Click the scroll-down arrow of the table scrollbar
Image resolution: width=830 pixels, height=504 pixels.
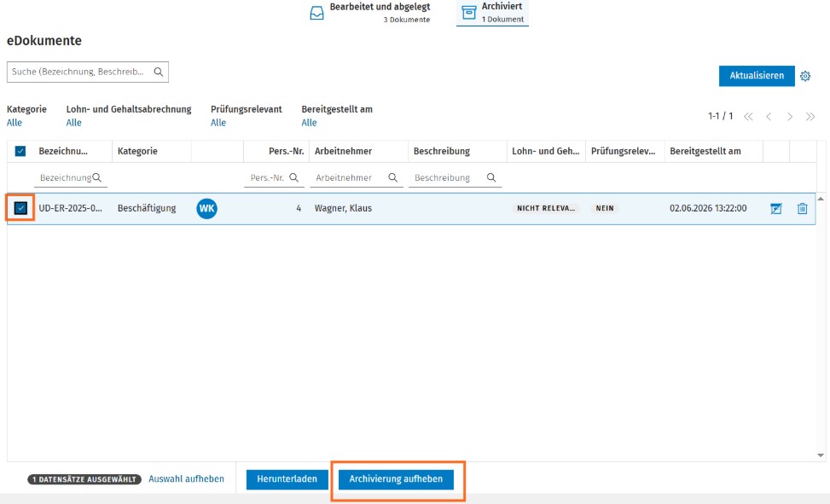pyautogui.click(x=821, y=455)
